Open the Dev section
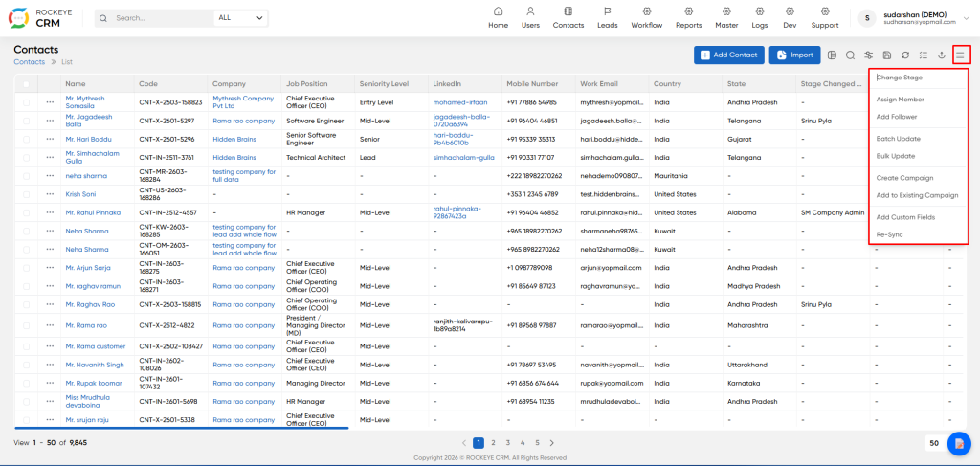Image resolution: width=980 pixels, height=466 pixels. coord(790,17)
